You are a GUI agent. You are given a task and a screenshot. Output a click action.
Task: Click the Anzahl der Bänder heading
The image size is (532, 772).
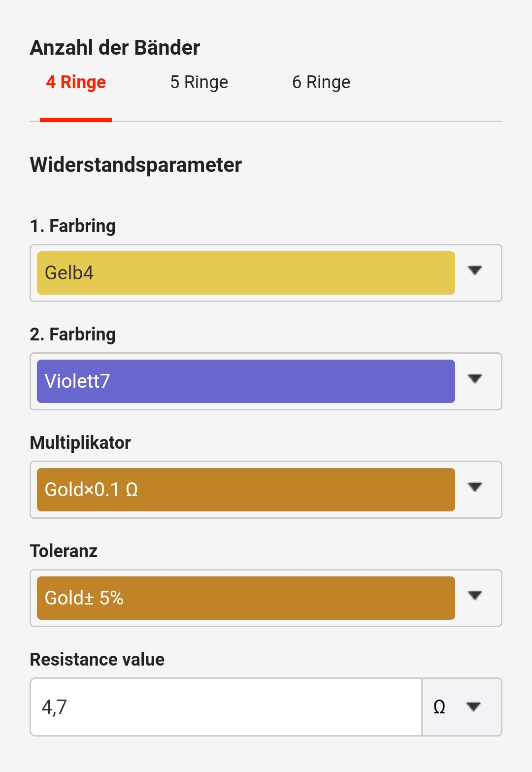click(x=115, y=48)
